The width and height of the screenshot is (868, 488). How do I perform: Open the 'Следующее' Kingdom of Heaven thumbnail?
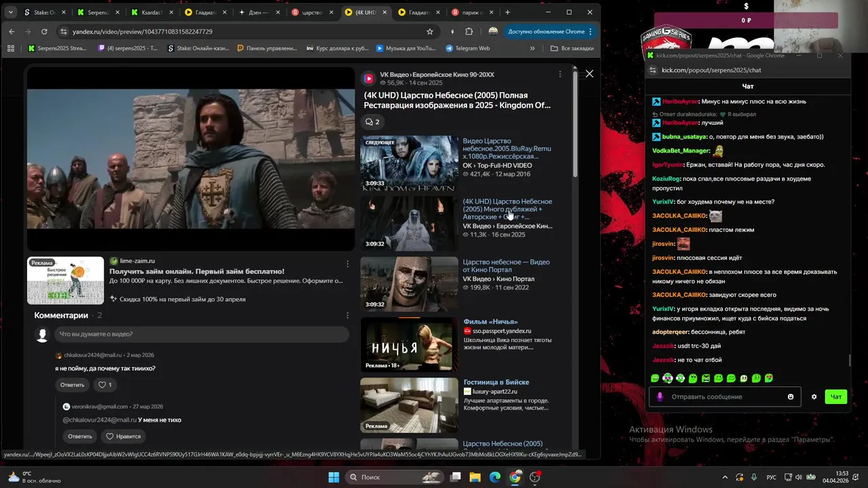409,163
